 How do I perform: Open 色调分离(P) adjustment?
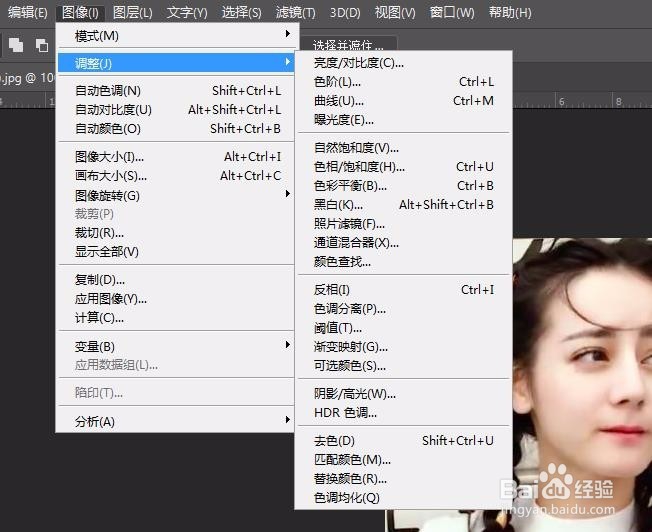pyautogui.click(x=403, y=309)
